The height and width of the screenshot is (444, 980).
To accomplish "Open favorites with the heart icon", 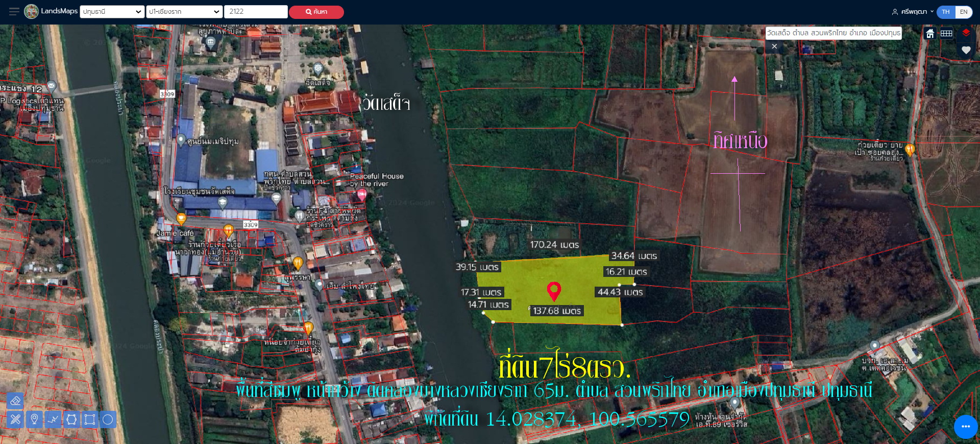I will 966,50.
